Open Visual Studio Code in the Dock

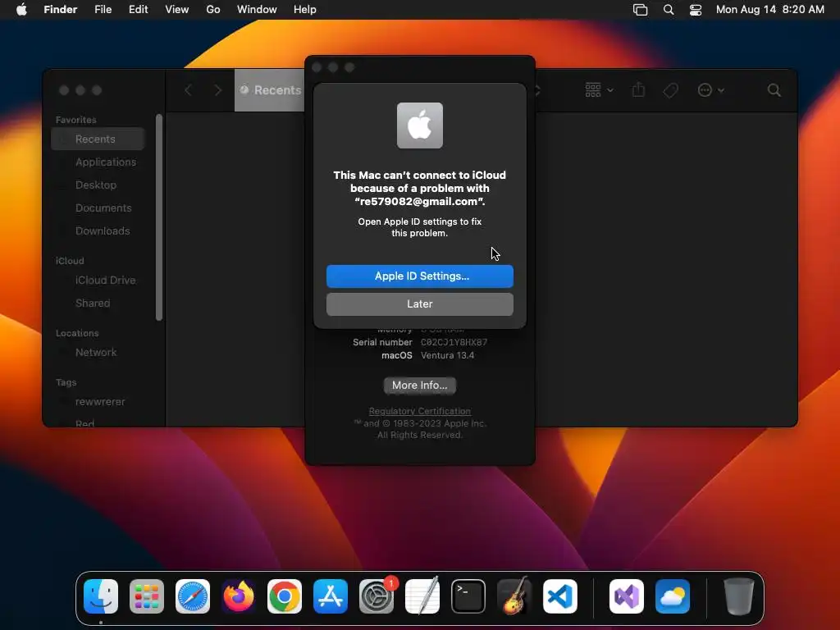click(560, 596)
